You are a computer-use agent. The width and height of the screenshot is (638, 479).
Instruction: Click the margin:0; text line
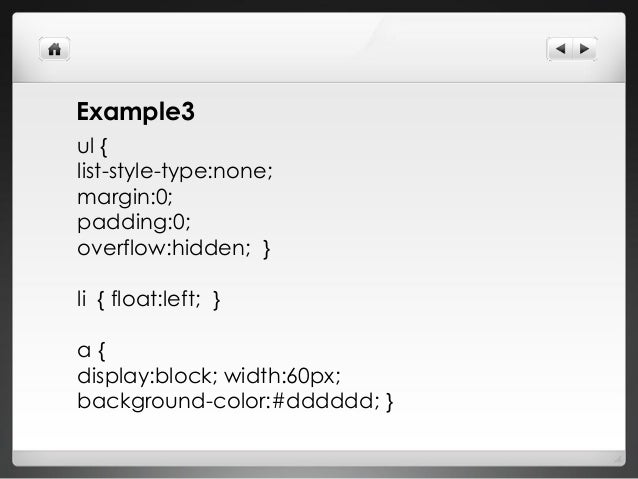pos(125,197)
